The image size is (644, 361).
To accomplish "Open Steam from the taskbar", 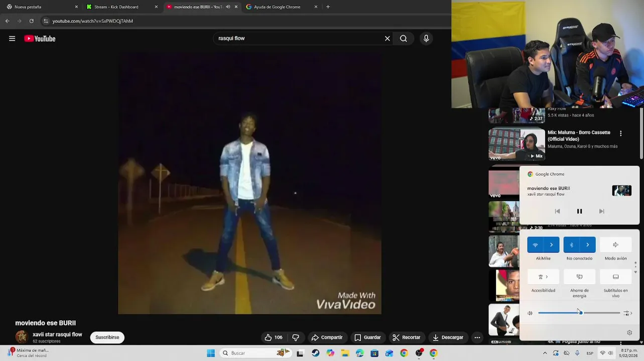I will coord(315,353).
